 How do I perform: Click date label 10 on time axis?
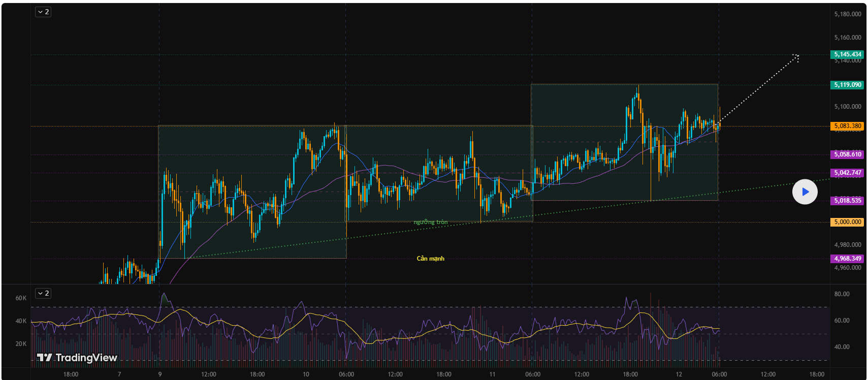click(x=306, y=374)
